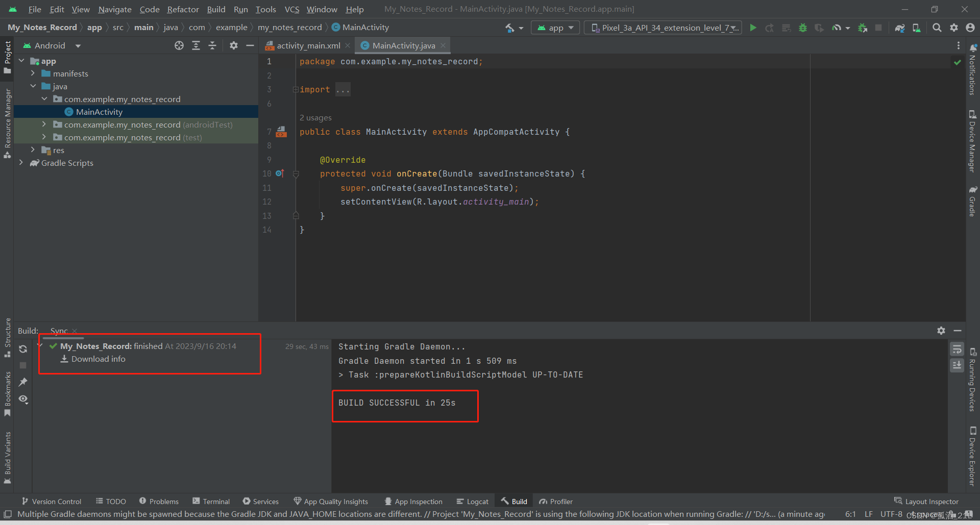
Task: Open IDE settings gear in main toolbar
Action: pos(954,28)
